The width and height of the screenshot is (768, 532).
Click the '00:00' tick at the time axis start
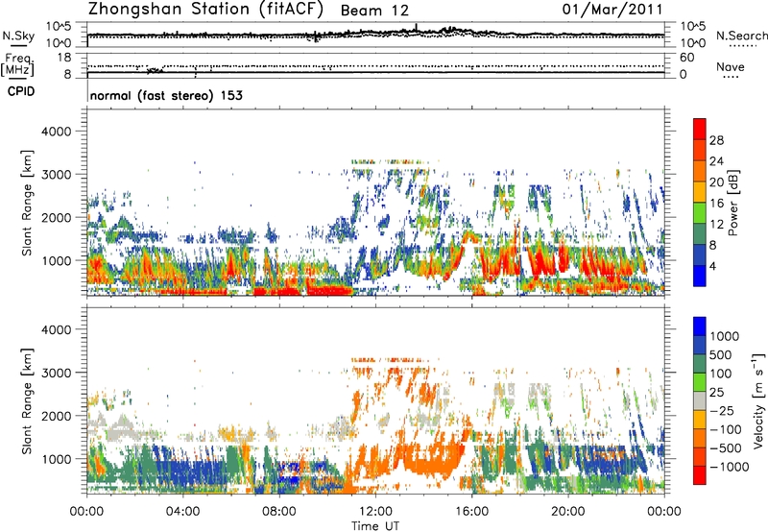86,512
